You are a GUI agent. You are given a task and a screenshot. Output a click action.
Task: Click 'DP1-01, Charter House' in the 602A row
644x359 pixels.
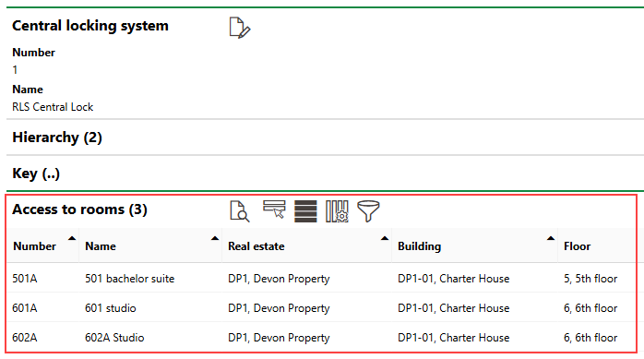453,338
